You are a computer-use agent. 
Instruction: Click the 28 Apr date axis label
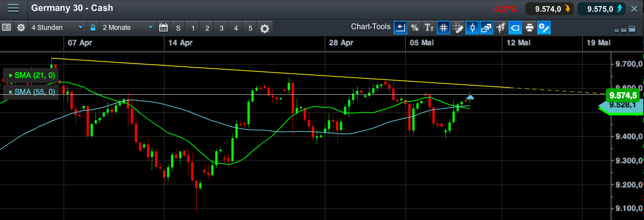point(341,43)
